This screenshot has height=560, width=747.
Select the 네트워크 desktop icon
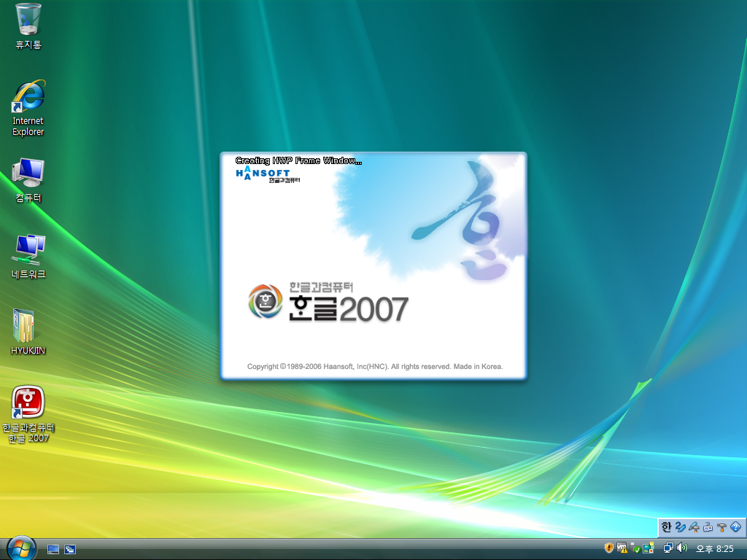(28, 257)
